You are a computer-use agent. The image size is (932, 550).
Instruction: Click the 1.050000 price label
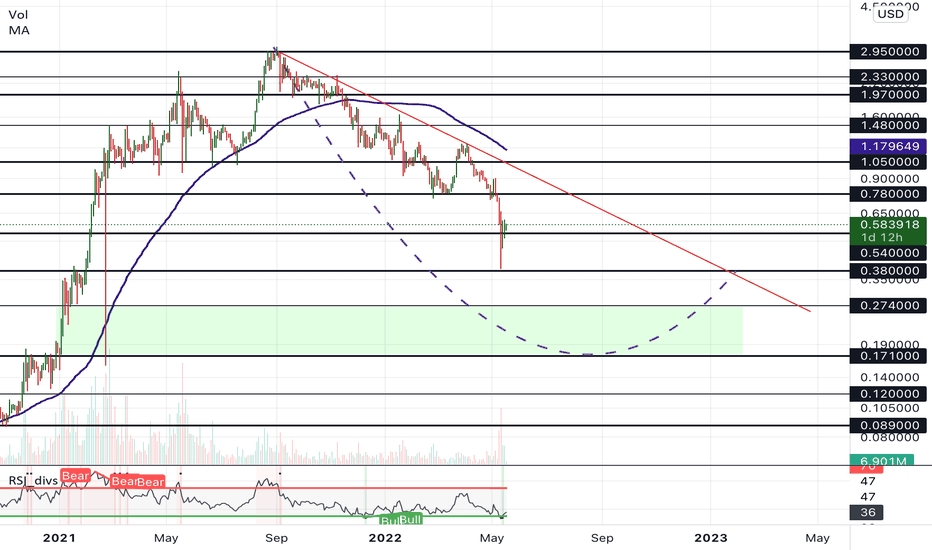click(x=888, y=162)
